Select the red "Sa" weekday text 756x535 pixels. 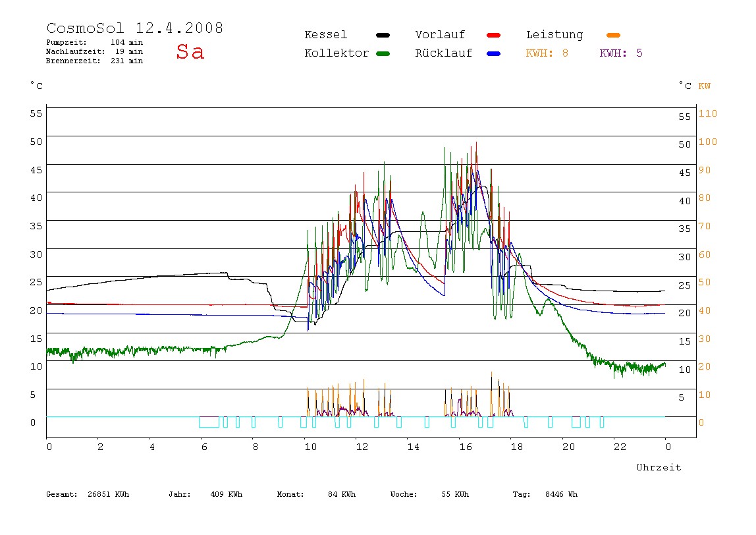point(190,51)
